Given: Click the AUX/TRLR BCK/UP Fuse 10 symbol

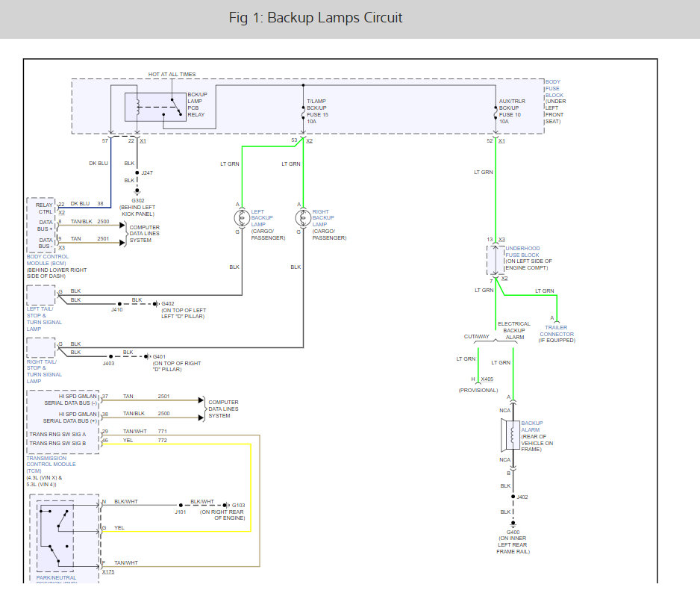Looking at the screenshot, I should pos(495,112).
